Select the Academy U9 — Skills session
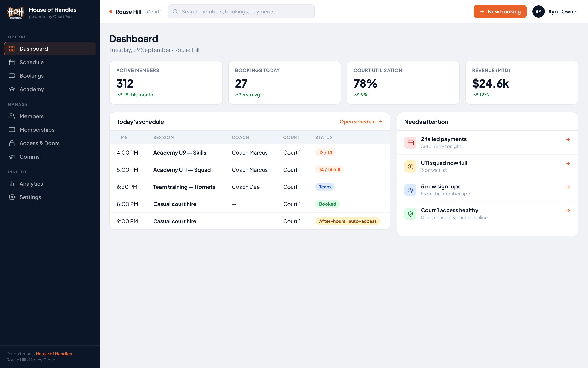Image resolution: width=588 pixels, height=368 pixels. (x=179, y=153)
